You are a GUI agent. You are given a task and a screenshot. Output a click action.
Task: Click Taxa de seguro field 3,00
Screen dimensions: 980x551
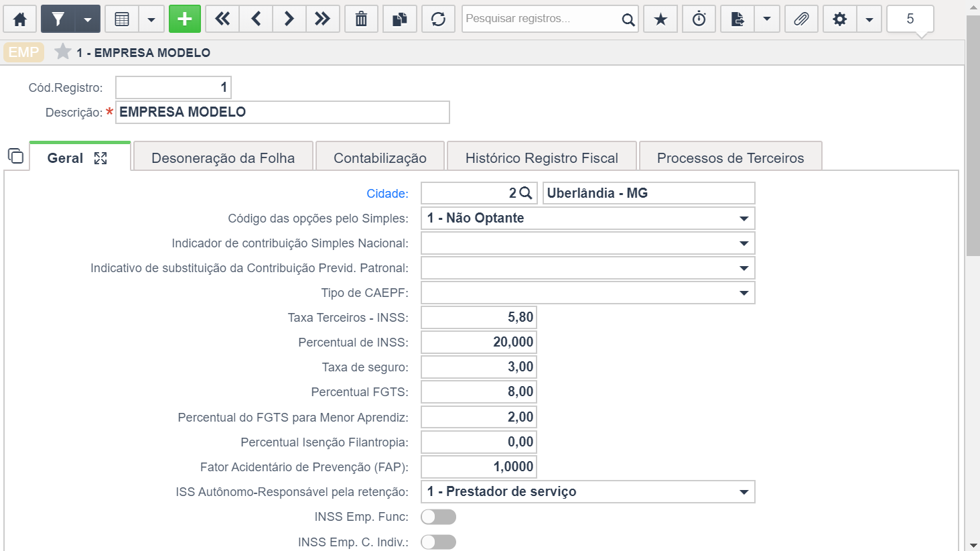pos(479,367)
